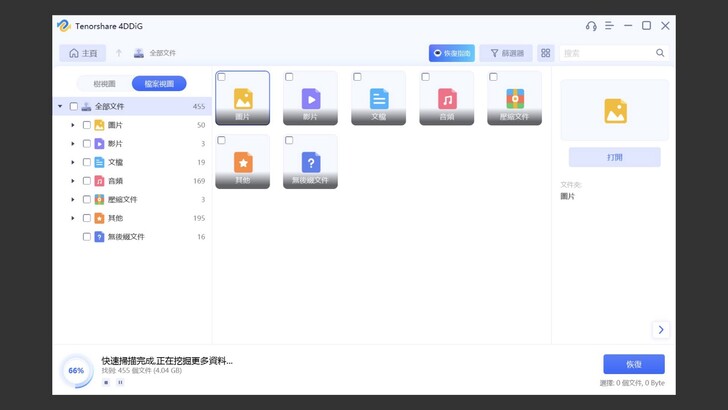Check the 全部文件 checkbox in tree
Viewport: 728px width, 410px height.
click(x=73, y=106)
